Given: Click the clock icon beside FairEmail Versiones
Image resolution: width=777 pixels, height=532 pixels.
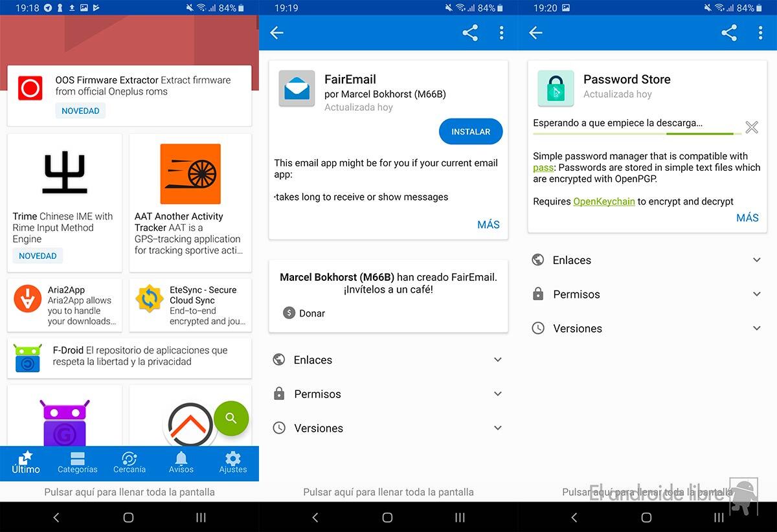Looking at the screenshot, I should click(279, 428).
